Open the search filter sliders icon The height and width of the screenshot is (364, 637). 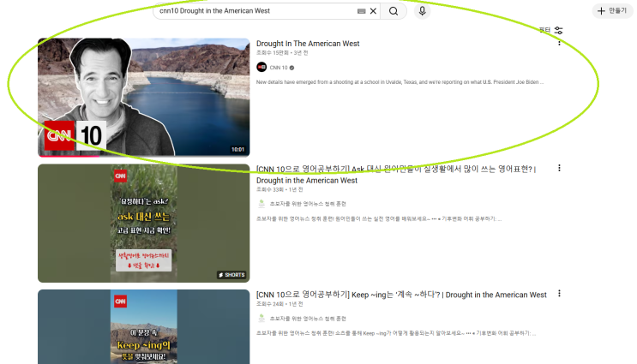[x=559, y=31]
